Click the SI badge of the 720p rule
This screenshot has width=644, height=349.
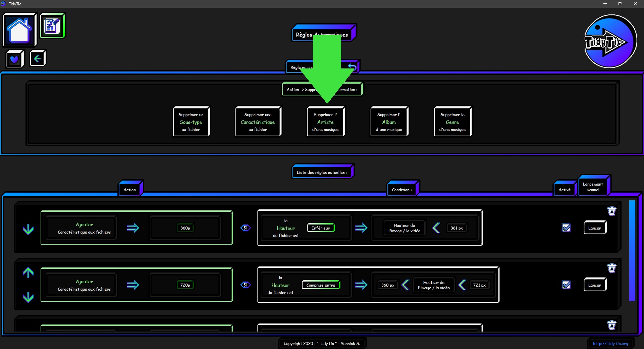click(x=246, y=285)
